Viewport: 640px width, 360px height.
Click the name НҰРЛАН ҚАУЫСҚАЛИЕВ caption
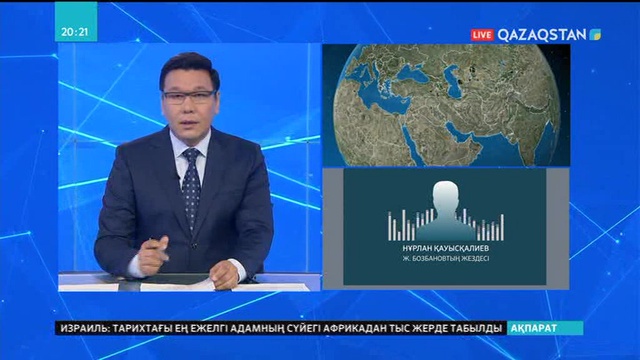click(446, 248)
